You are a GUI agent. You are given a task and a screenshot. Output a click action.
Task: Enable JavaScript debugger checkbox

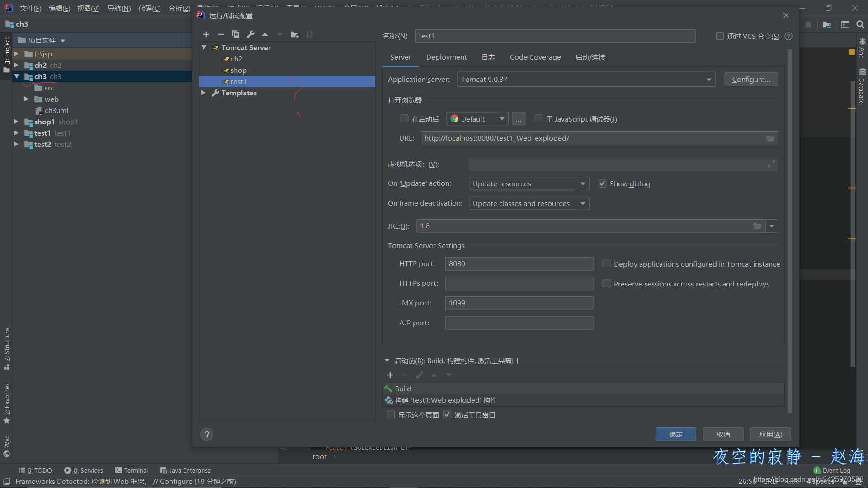click(x=538, y=119)
